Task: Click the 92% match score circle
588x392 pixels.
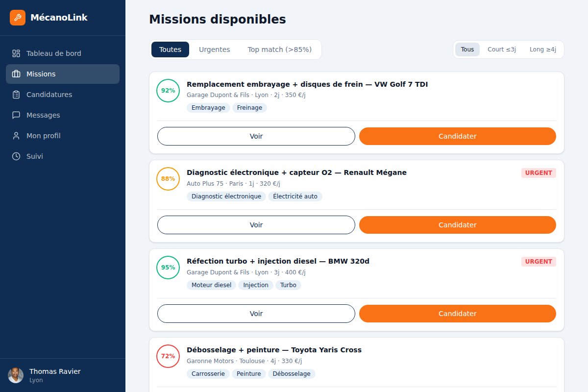Action: point(168,91)
